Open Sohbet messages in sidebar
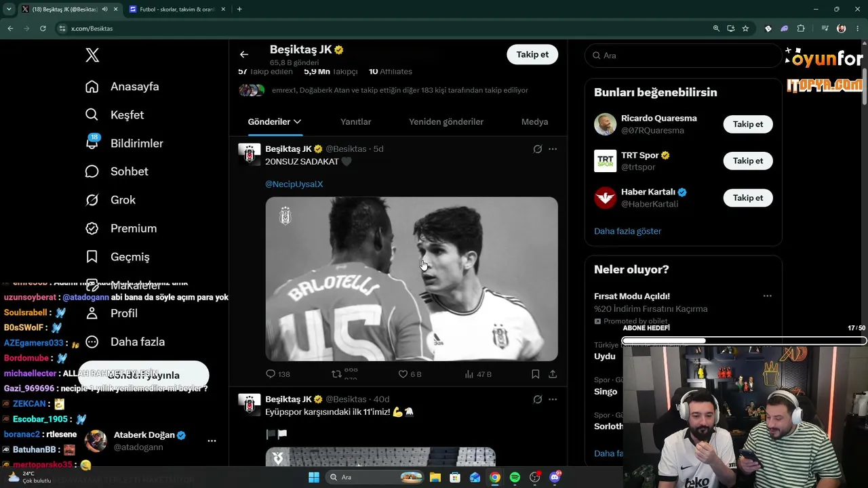 (117, 171)
